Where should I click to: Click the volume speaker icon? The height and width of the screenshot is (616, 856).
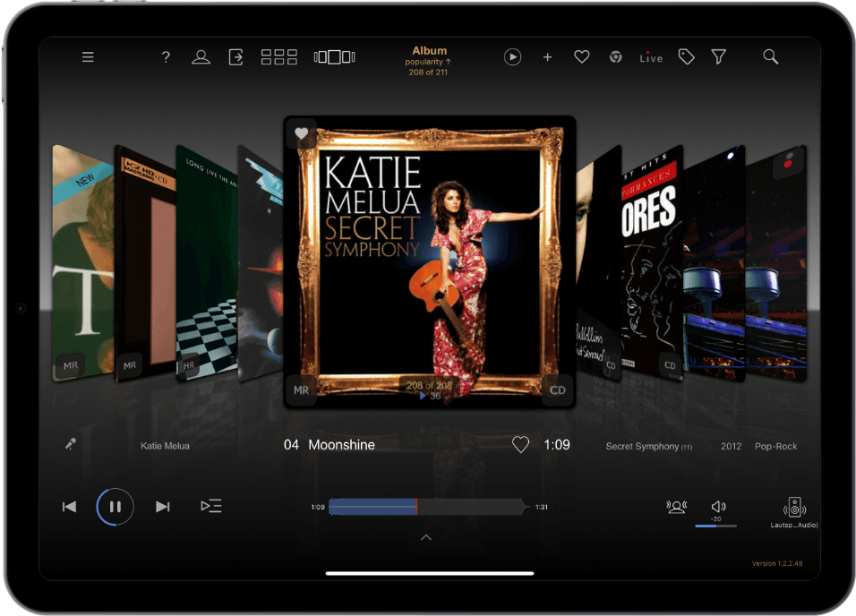tap(718, 507)
